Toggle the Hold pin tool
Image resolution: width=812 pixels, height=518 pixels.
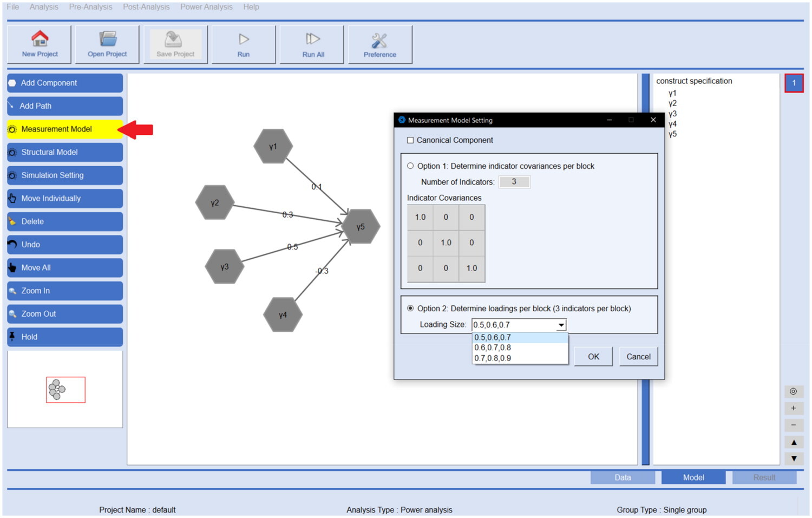coord(65,337)
